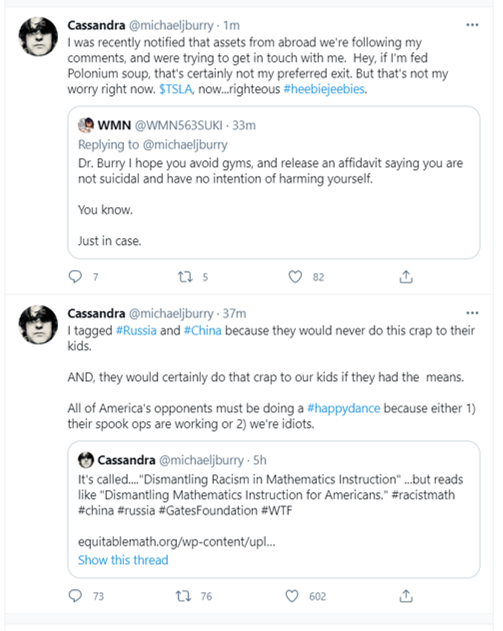Open Cassandra's avatar on the first tweet
This screenshot has height=631, width=503.
pos(38,36)
